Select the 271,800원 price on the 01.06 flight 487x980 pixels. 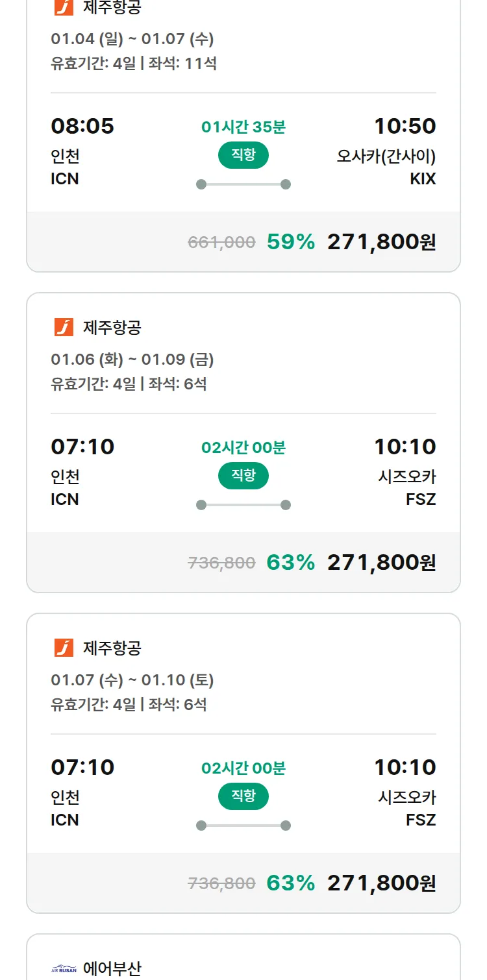381,563
